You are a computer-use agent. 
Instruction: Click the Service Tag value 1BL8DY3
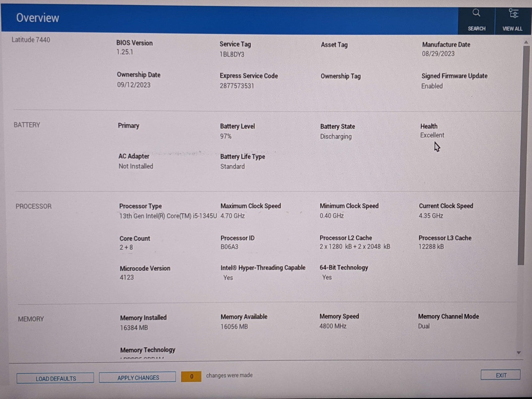[232, 54]
